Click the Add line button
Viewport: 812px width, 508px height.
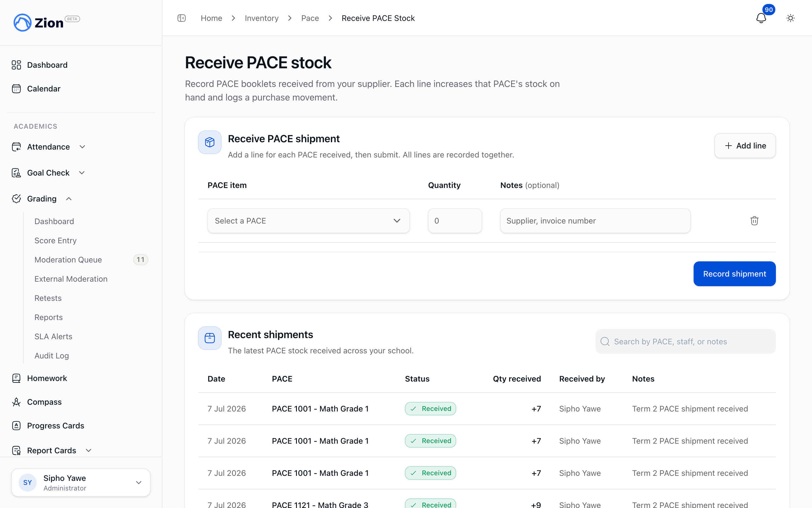[745, 145]
